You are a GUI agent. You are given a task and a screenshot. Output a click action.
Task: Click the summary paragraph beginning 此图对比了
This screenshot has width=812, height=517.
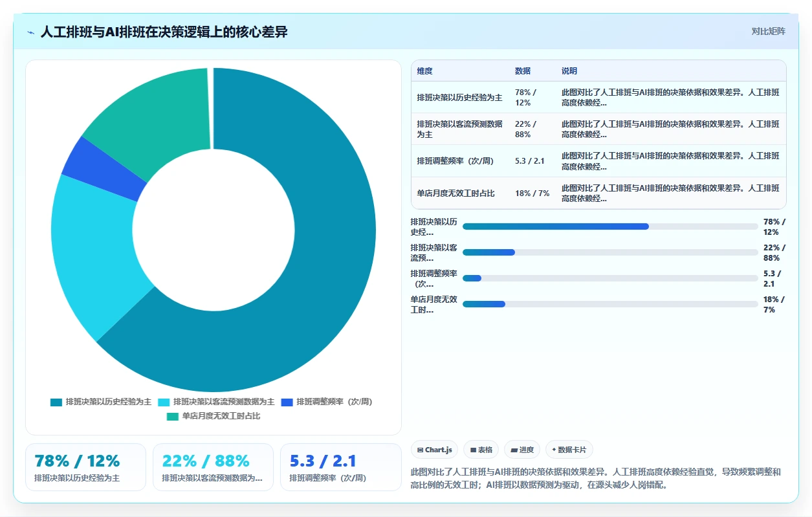point(596,478)
